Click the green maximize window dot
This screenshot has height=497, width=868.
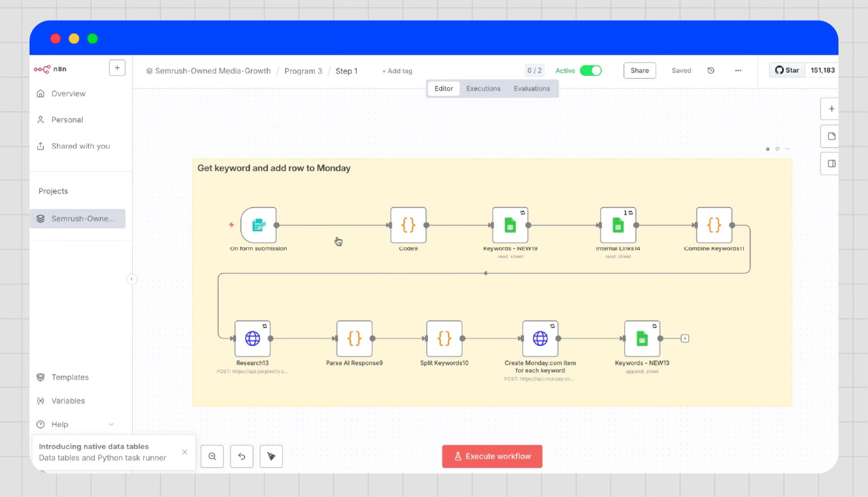click(92, 39)
